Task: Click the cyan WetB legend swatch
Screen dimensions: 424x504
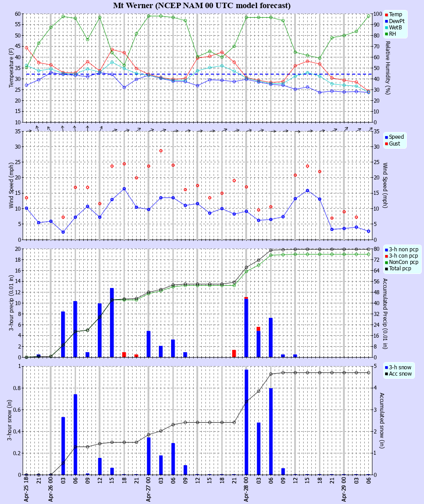Action: click(x=386, y=28)
